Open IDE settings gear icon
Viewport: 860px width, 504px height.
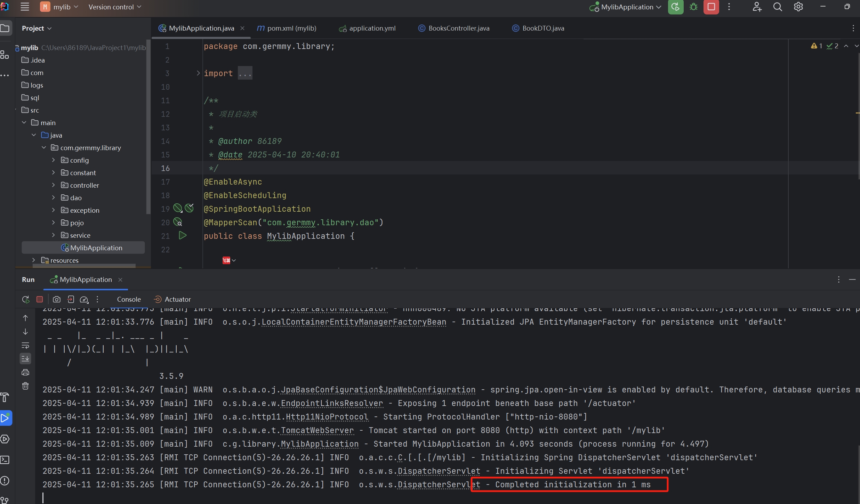click(x=798, y=7)
